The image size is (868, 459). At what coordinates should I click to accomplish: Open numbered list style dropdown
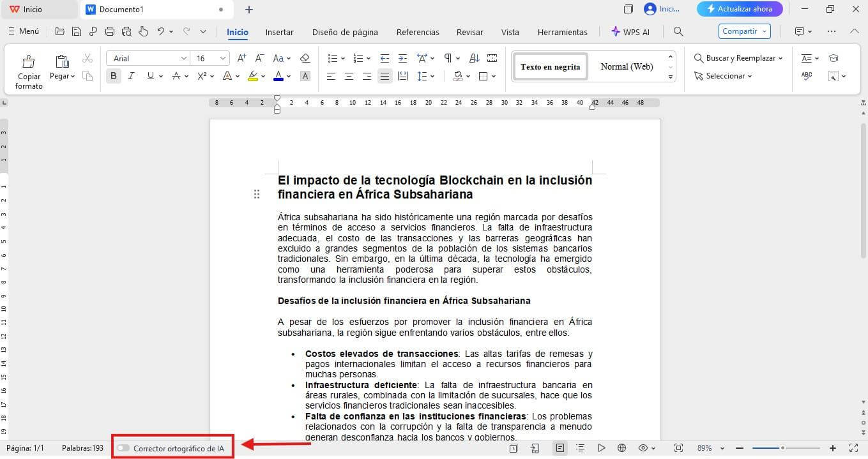369,58
